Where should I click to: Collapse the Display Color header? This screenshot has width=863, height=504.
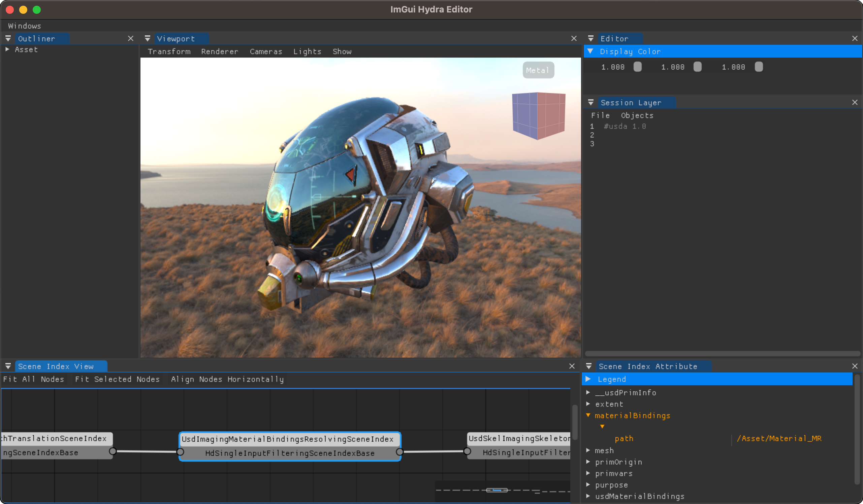(590, 51)
